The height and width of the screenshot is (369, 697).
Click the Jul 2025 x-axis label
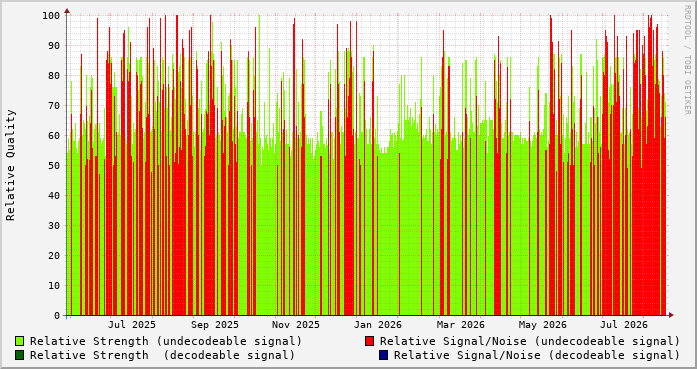(132, 325)
